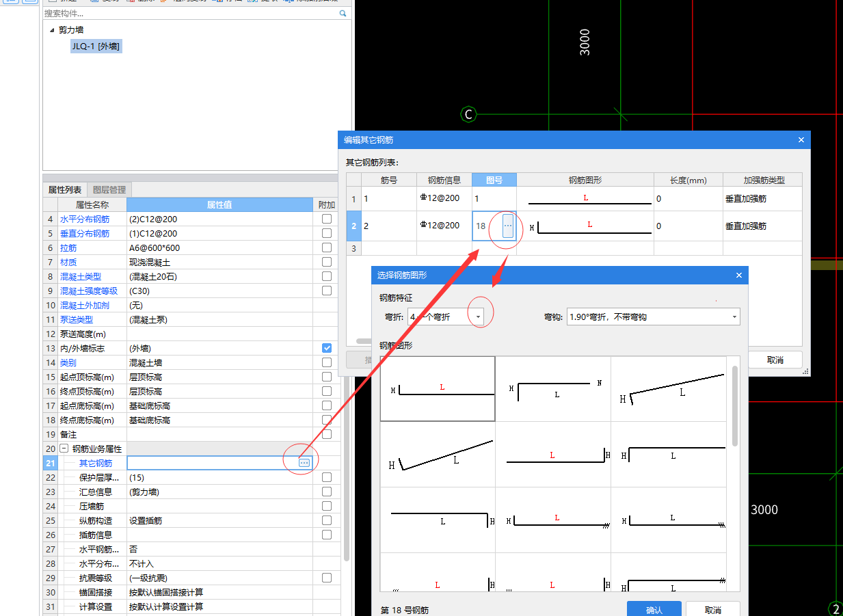The height and width of the screenshot is (616, 843).
Task: Click the ellipsis button in the 图号 cell showing 18
Action: coord(507,226)
